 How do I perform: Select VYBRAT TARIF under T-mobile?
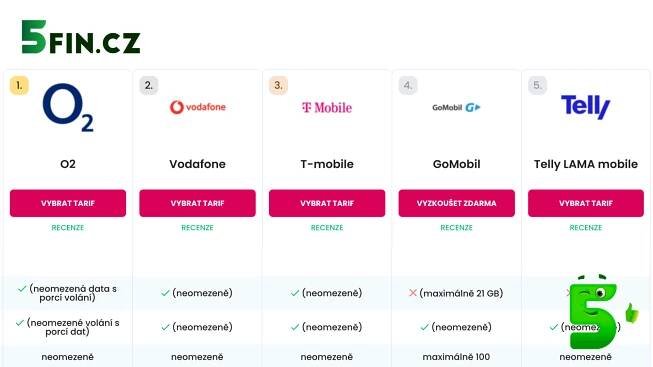pyautogui.click(x=327, y=203)
